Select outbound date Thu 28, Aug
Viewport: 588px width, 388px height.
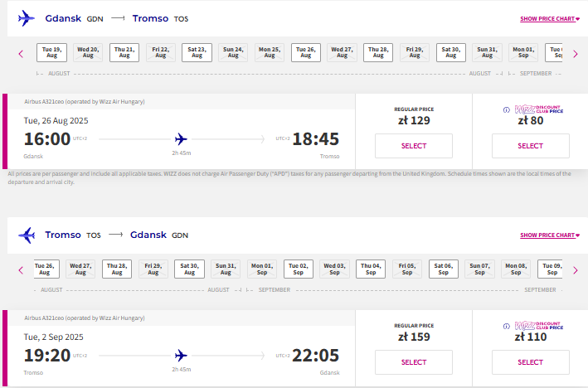tap(378, 52)
